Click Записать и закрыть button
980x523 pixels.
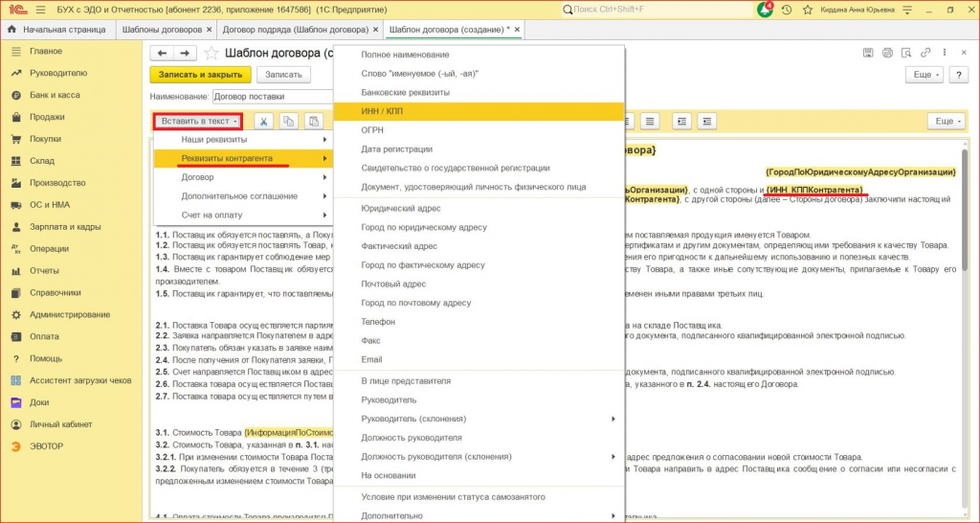pyautogui.click(x=200, y=75)
